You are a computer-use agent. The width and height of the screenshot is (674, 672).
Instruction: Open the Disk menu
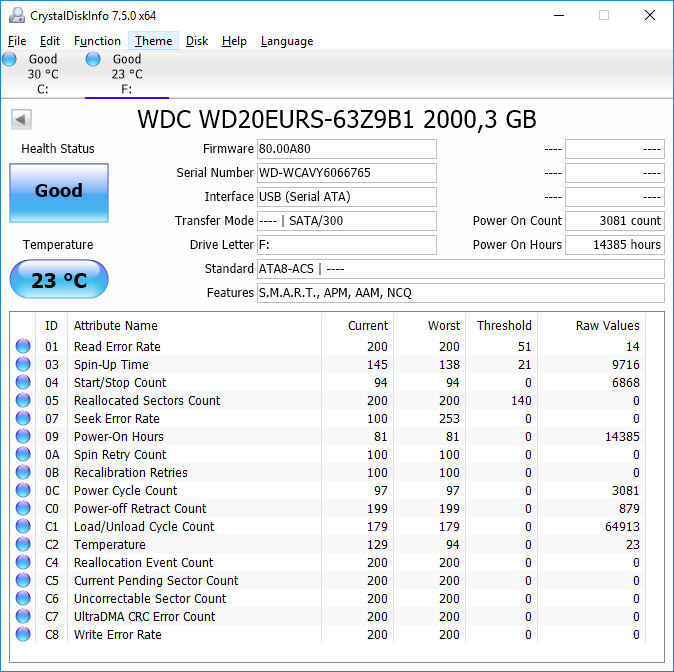point(197,41)
